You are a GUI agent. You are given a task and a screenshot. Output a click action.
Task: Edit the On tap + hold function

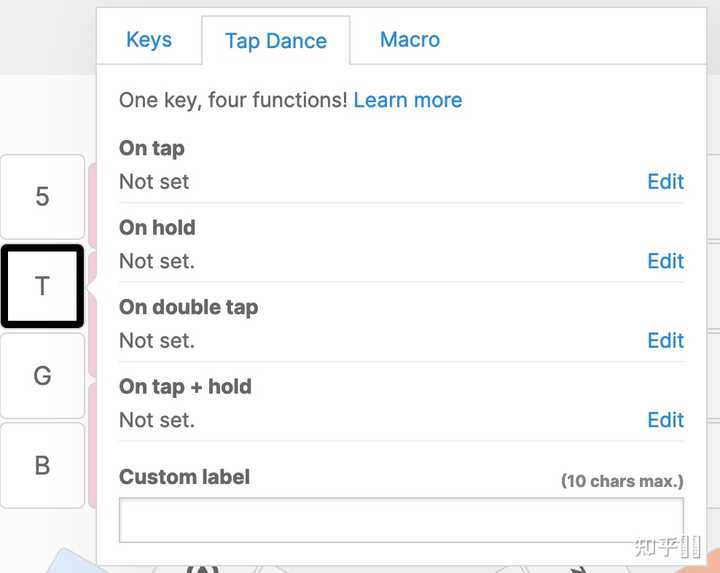665,420
